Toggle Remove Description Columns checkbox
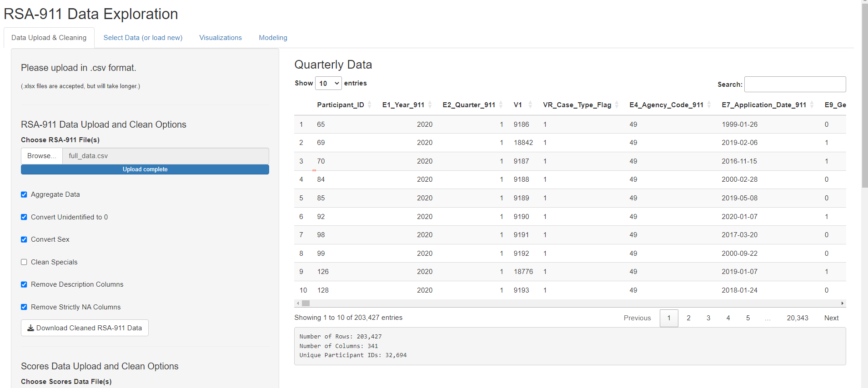Screen dimensions: 868x388 [x=24, y=284]
